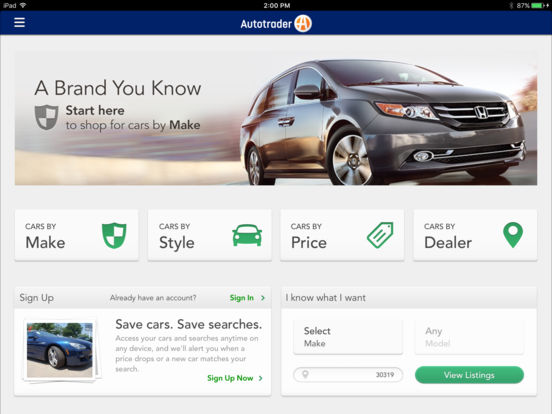This screenshot has width=552, height=414.
Task: Open the Select Make dropdown
Action: 348,337
